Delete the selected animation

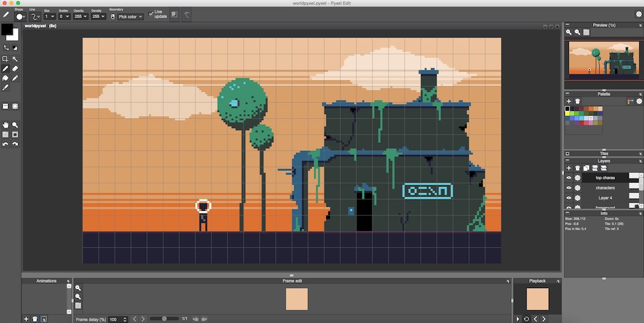tap(35, 319)
